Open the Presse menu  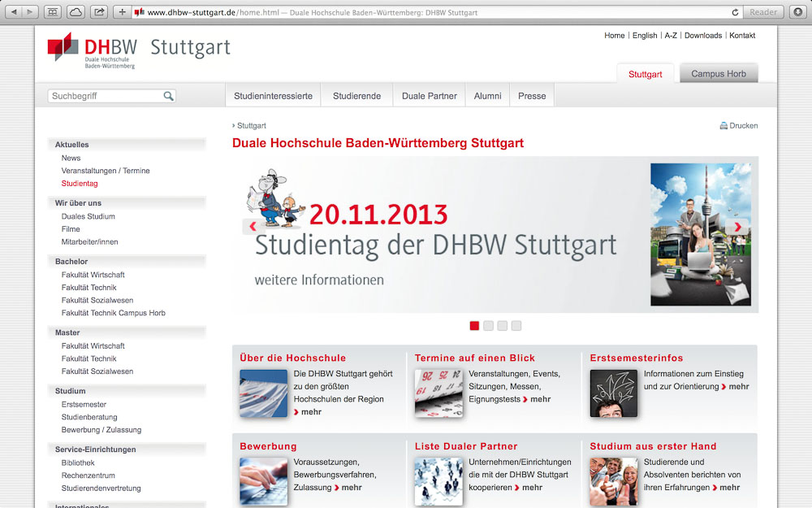[532, 96]
